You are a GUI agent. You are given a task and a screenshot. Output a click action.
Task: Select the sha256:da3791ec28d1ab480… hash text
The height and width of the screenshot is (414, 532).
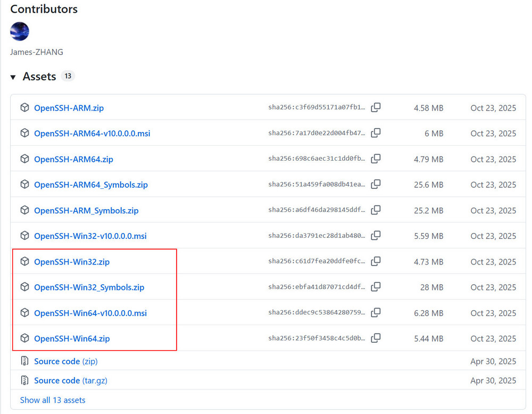coord(317,236)
